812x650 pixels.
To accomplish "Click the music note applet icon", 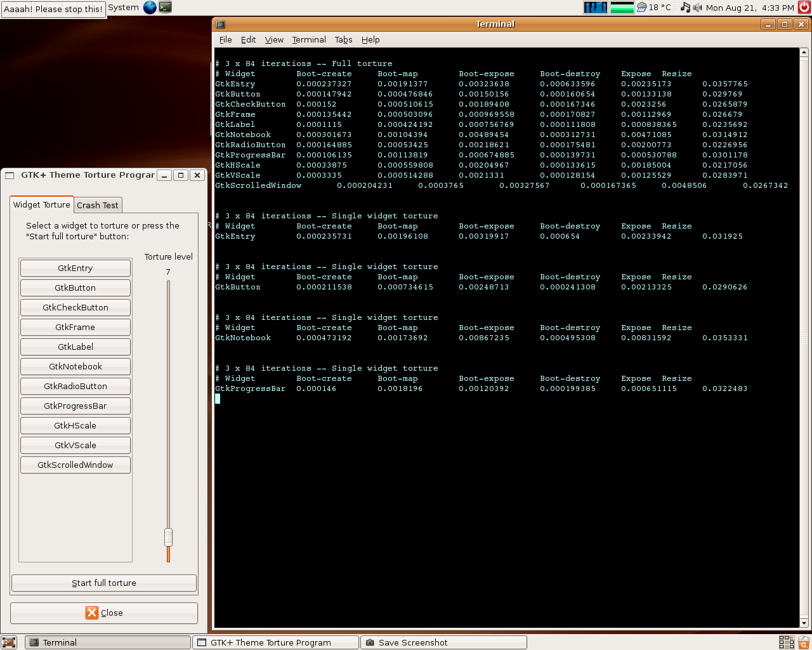I will (x=685, y=8).
